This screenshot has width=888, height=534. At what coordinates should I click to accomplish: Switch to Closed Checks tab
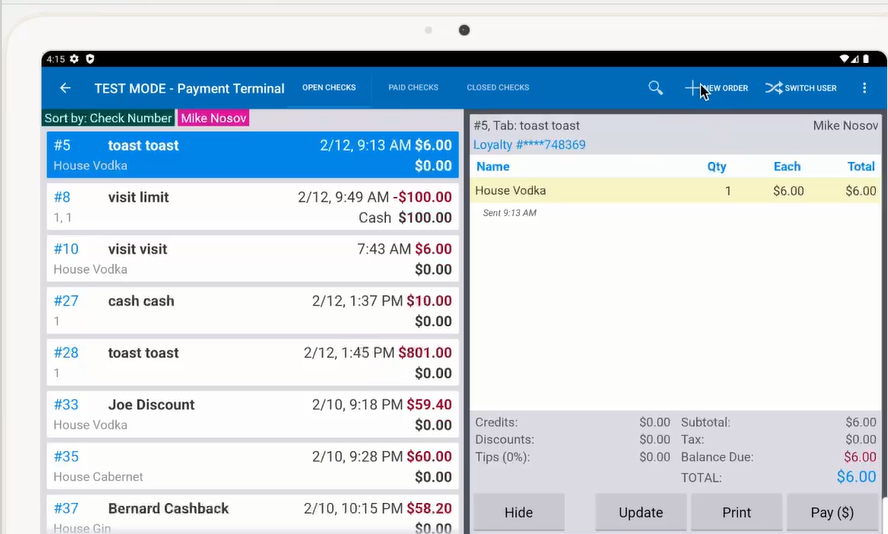(x=498, y=87)
